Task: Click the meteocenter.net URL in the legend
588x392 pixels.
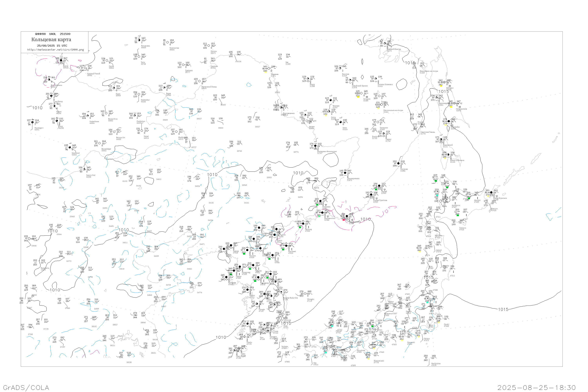Action: tap(55, 50)
